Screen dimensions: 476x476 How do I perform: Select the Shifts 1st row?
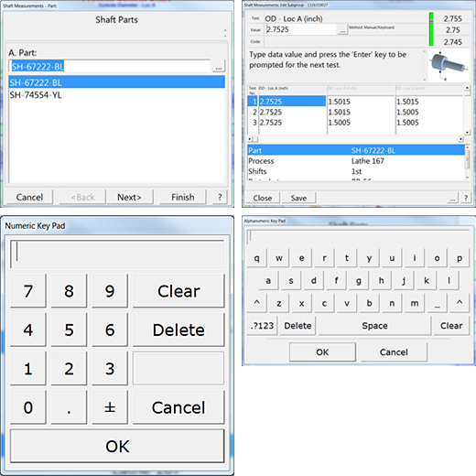(x=356, y=171)
